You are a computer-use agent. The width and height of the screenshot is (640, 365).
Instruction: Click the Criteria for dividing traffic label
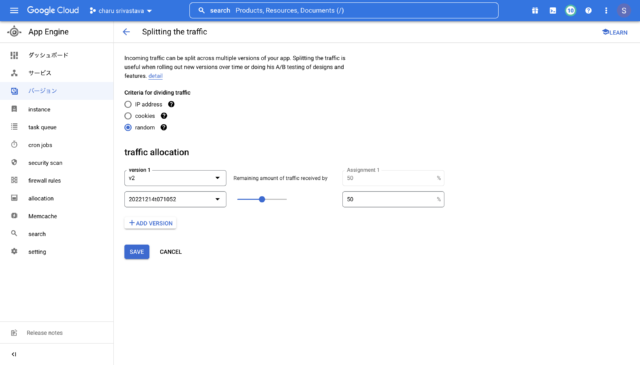click(157, 93)
